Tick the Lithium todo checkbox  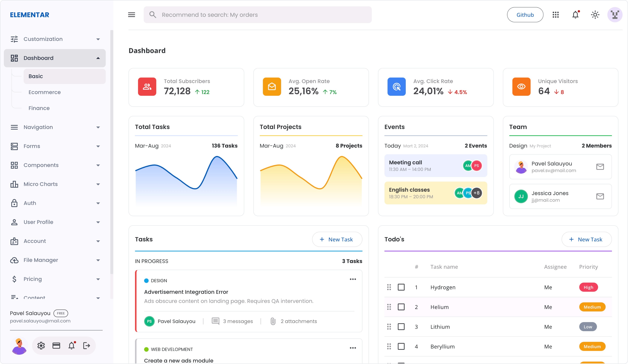point(401,327)
